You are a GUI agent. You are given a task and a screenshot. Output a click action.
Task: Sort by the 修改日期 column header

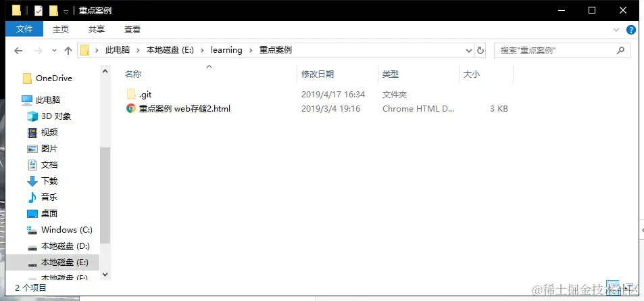tap(318, 74)
